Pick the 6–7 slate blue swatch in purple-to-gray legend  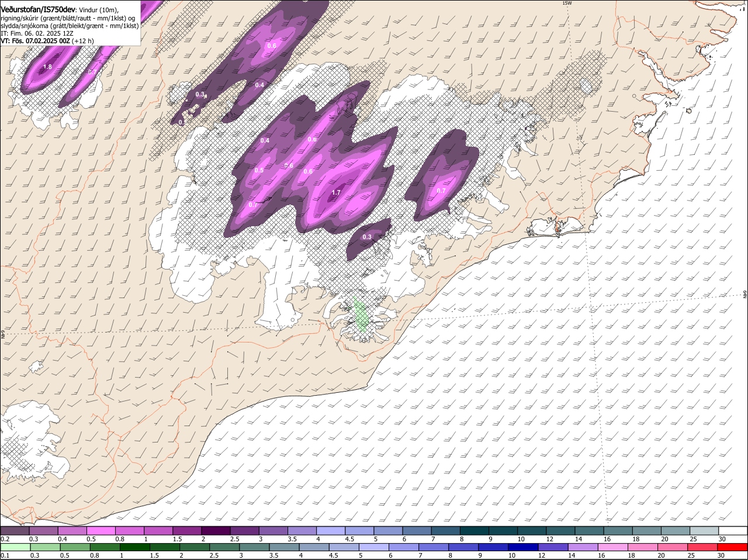pos(417,531)
